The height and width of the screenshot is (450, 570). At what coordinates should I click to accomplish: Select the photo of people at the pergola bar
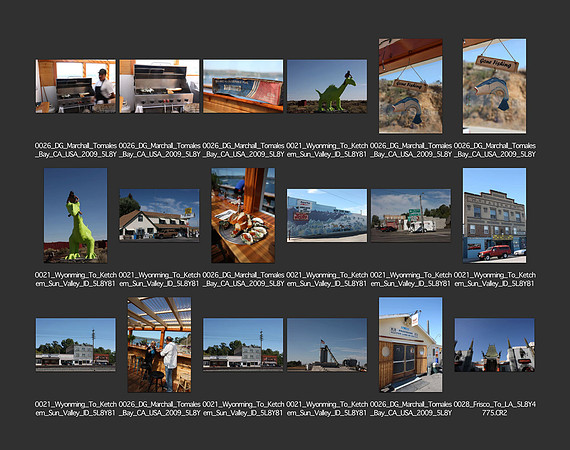159,345
